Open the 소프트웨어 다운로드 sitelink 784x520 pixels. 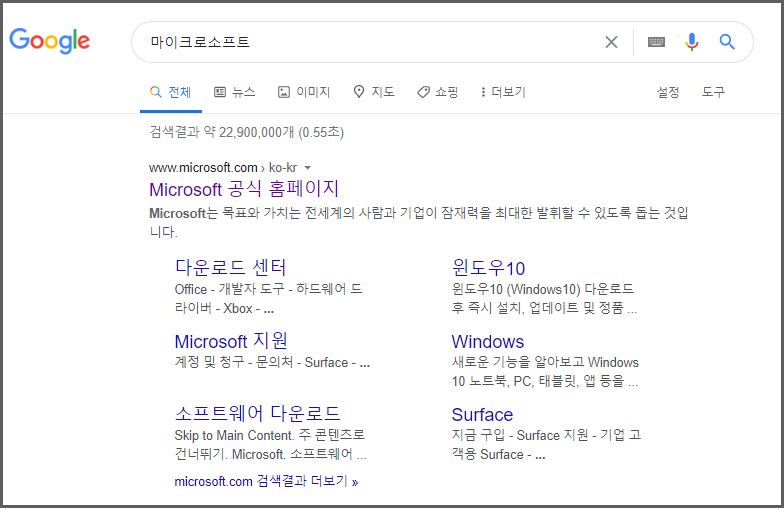click(x=258, y=414)
